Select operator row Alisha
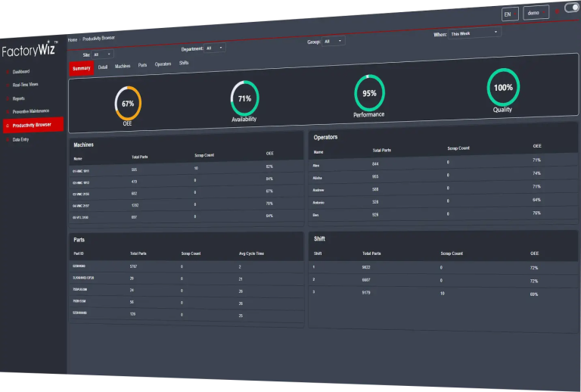 [443, 176]
